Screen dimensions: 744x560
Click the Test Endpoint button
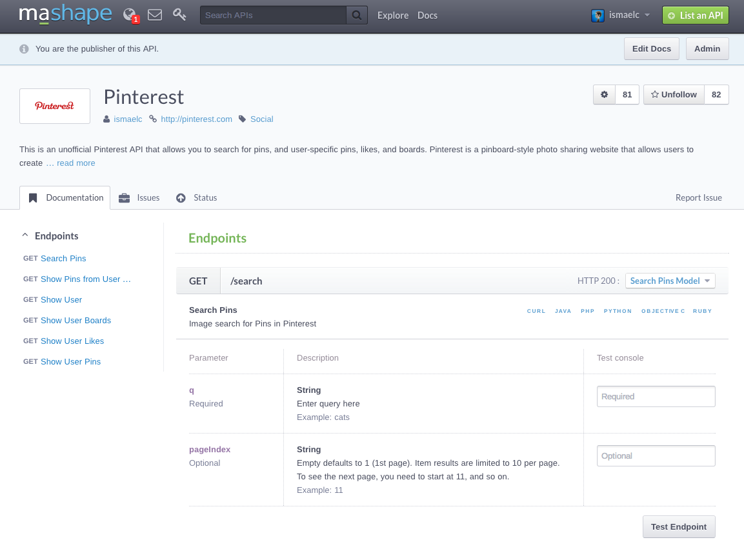coord(679,527)
